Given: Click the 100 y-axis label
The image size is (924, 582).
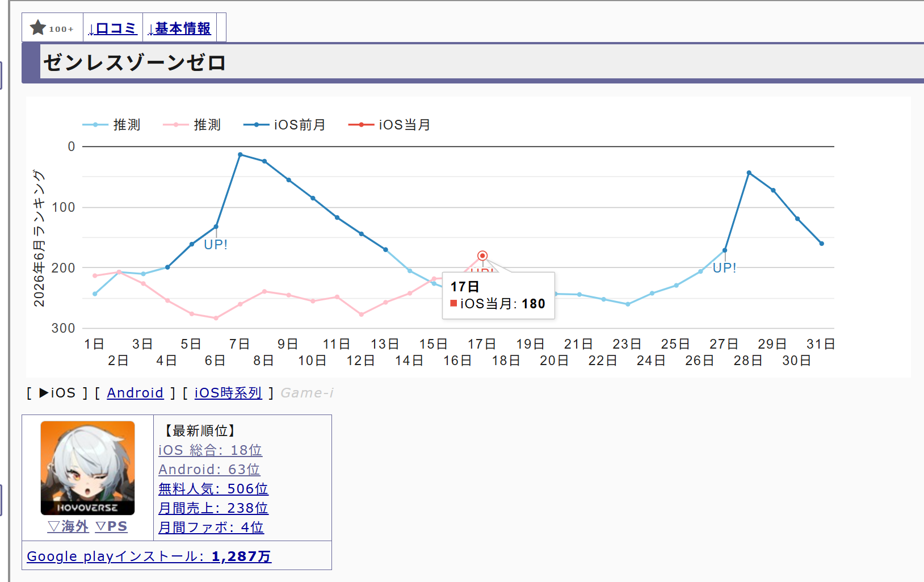Looking at the screenshot, I should pyautogui.click(x=64, y=207).
